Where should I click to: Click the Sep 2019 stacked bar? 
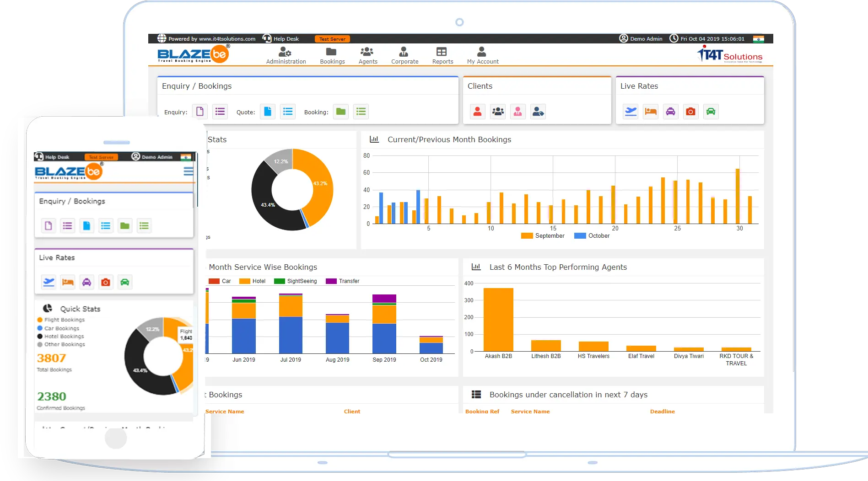[384, 324]
